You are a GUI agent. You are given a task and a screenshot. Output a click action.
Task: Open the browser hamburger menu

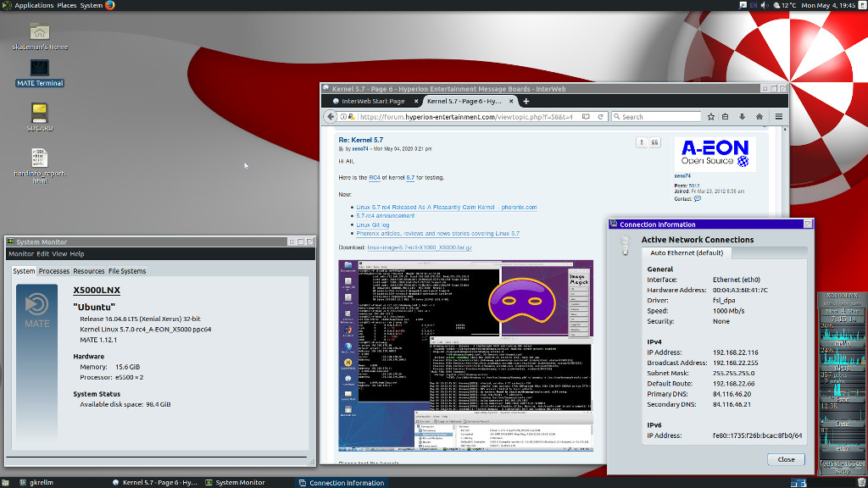pyautogui.click(x=779, y=117)
